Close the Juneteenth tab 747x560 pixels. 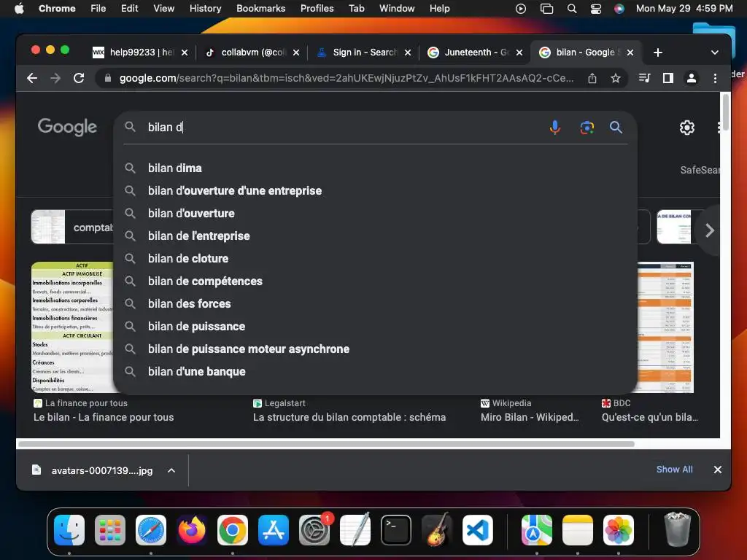tap(519, 52)
